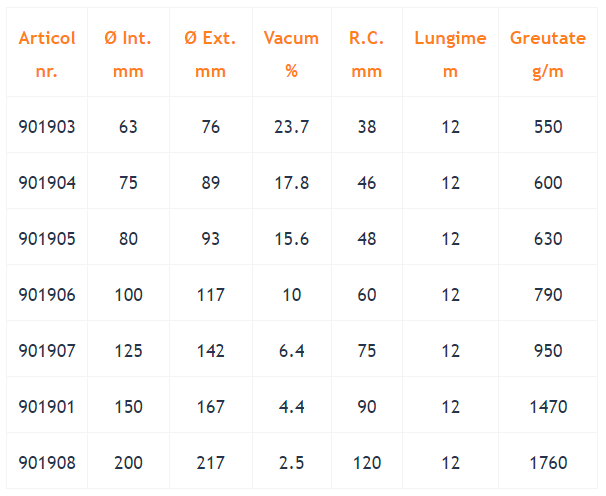Click the vacuum value 23.7

(291, 127)
